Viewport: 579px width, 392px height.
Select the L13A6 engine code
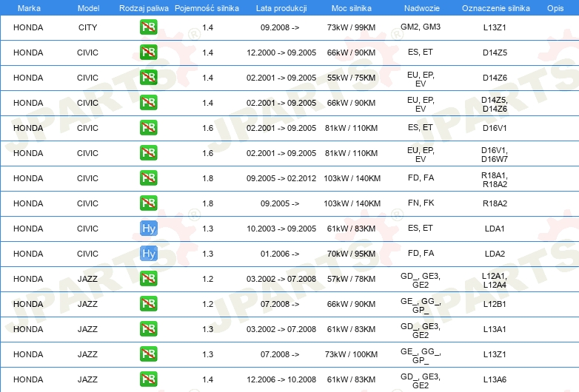click(495, 379)
